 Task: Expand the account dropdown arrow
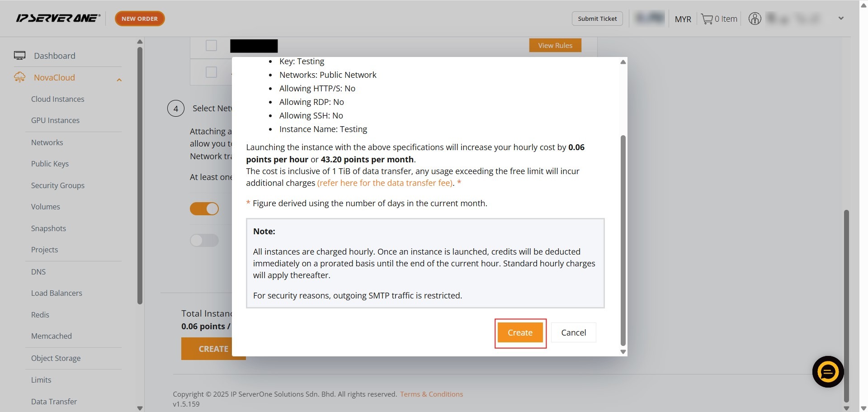click(x=841, y=19)
